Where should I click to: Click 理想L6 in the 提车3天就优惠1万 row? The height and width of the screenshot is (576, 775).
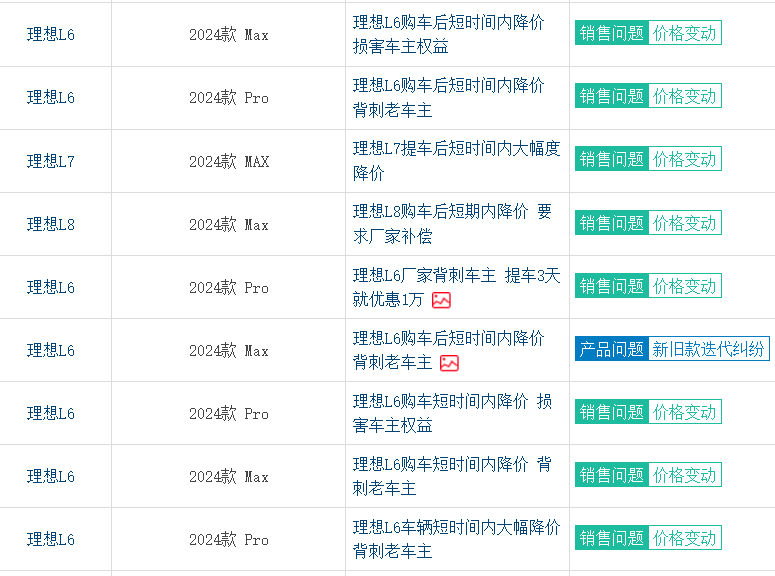tap(50, 287)
